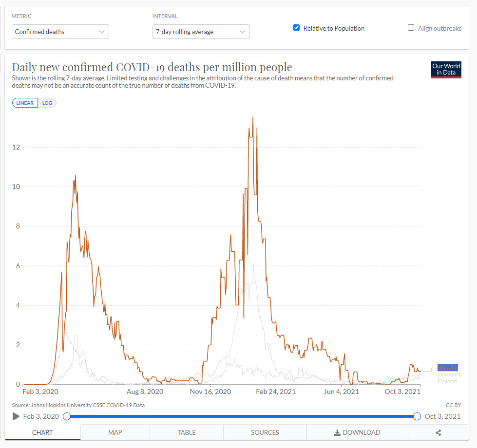Click the Johns Hopkins source text
The width and height of the screenshot is (477, 448).
(78, 405)
